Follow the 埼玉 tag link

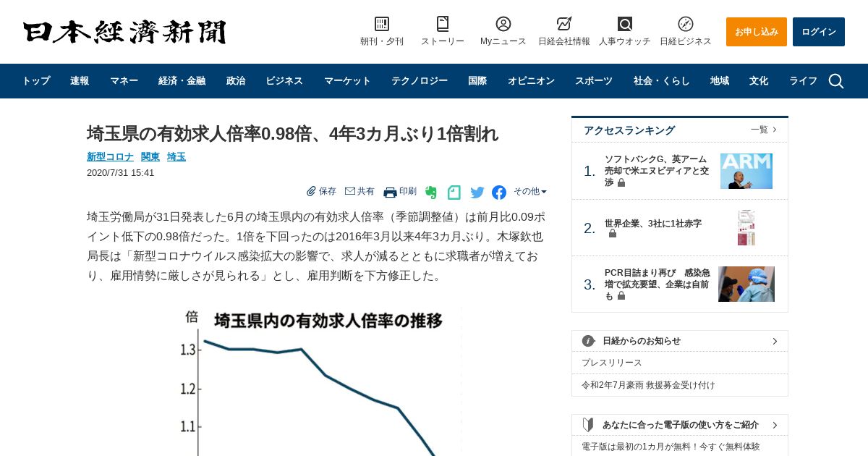coord(176,156)
